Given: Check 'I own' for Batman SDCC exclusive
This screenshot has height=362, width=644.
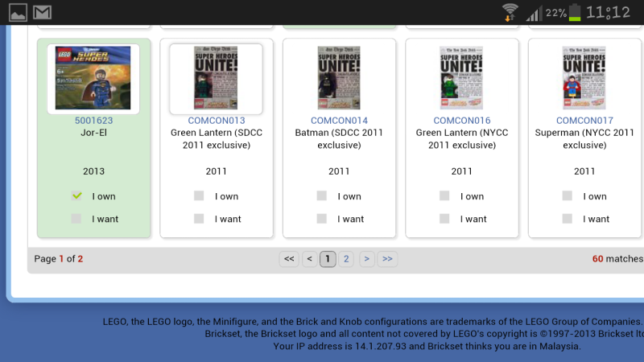Looking at the screenshot, I should pos(322,195).
